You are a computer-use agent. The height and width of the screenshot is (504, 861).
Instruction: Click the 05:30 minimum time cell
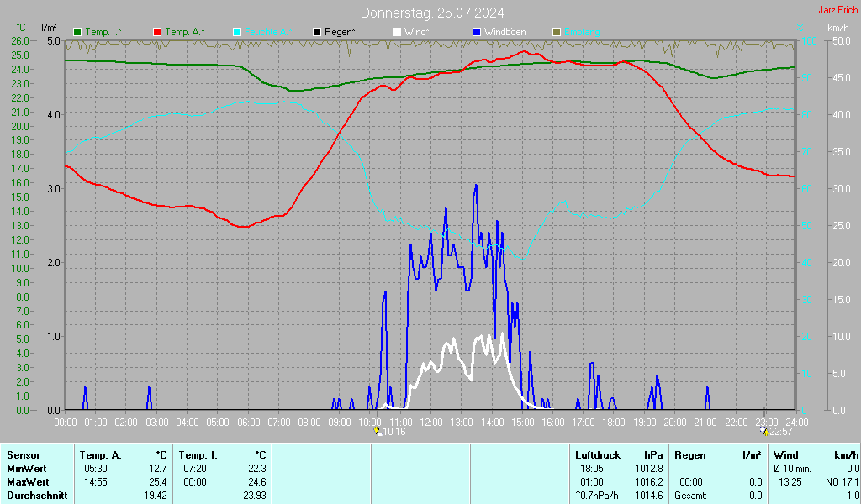96,469
